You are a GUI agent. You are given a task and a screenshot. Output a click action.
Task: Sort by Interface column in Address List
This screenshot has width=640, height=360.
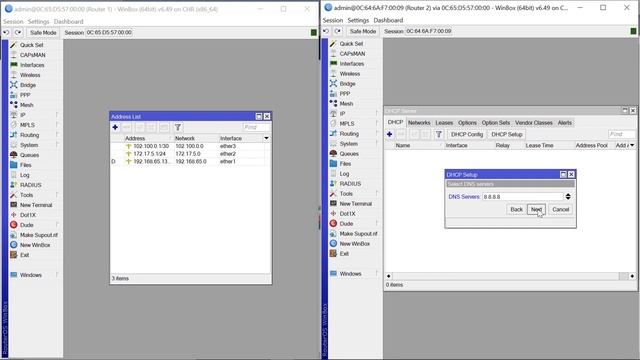coord(240,138)
